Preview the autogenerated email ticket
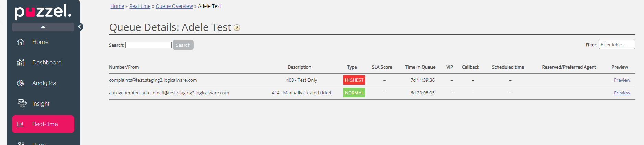 tap(622, 93)
